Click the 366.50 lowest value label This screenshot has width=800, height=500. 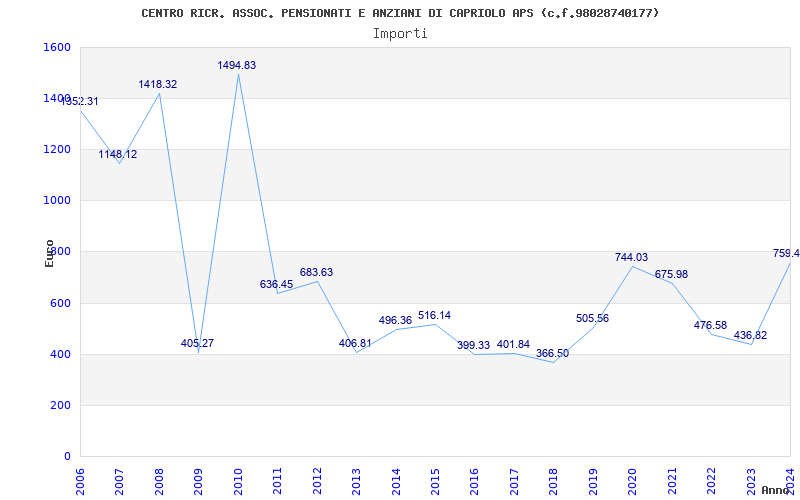tap(552, 353)
